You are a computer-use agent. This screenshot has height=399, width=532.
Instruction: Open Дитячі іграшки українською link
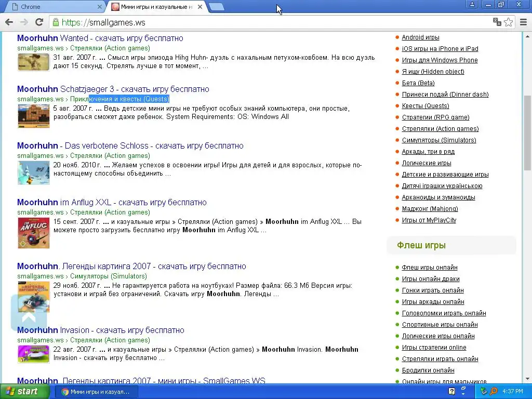click(x=442, y=185)
